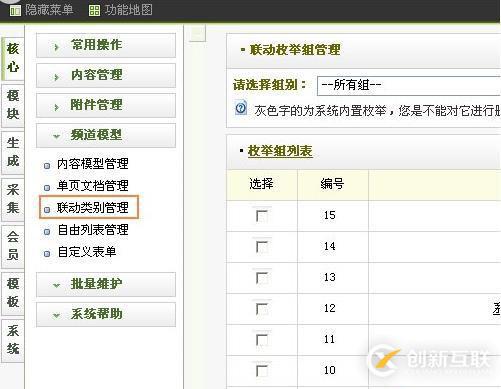
Task: Open 自定义表单 in the sidebar
Action: (87, 252)
